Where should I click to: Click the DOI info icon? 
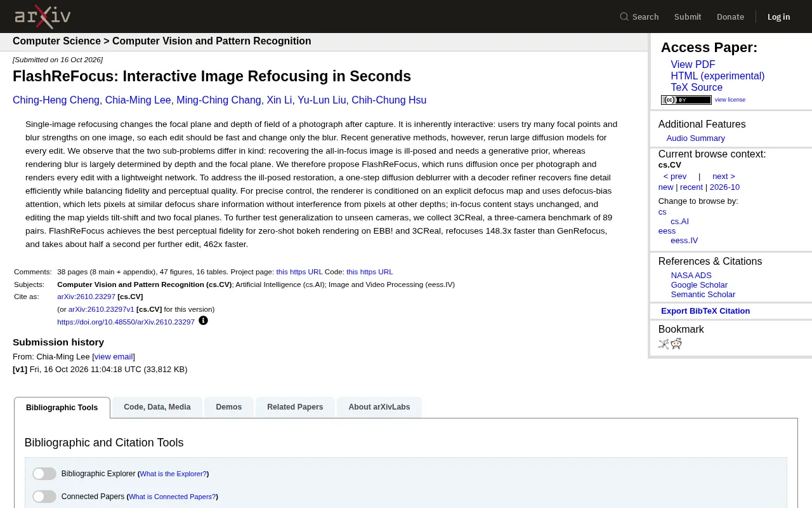[x=203, y=321]
